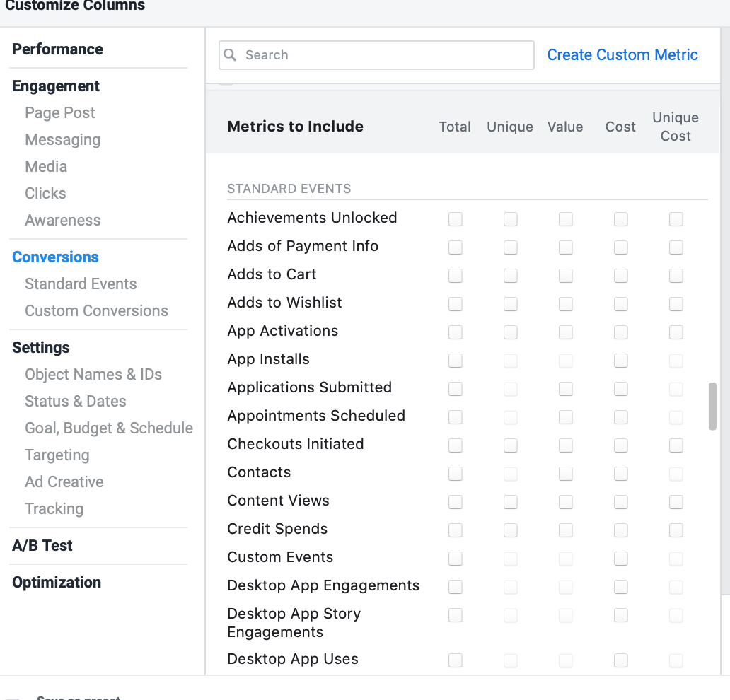The width and height of the screenshot is (730, 700).
Task: Open the Optimization section
Action: click(x=56, y=582)
